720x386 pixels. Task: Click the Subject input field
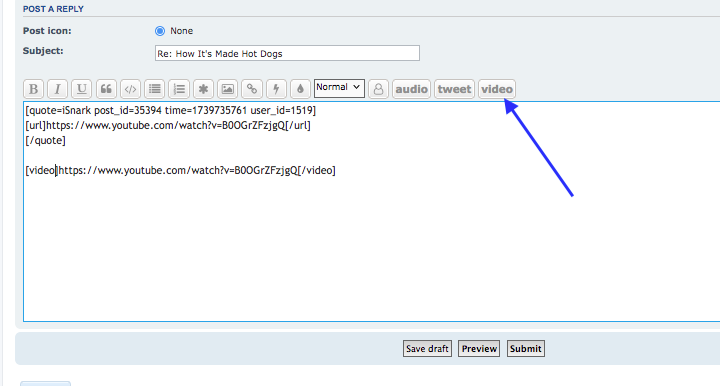(287, 53)
